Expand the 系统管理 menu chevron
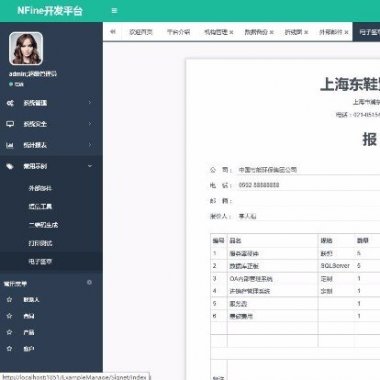380x380 pixels. [90, 102]
